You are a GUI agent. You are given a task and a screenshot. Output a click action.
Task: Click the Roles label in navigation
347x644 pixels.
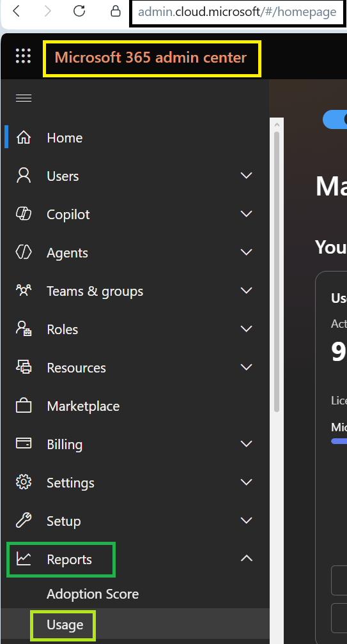(x=63, y=330)
